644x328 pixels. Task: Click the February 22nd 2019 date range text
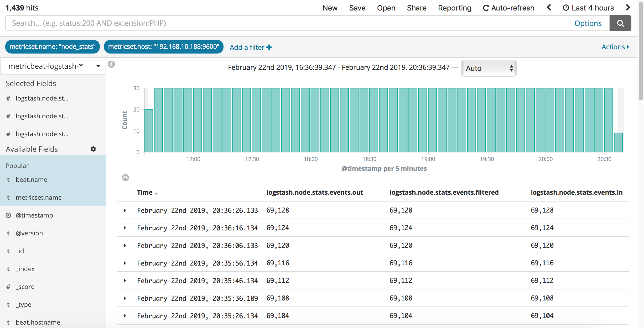tap(339, 67)
